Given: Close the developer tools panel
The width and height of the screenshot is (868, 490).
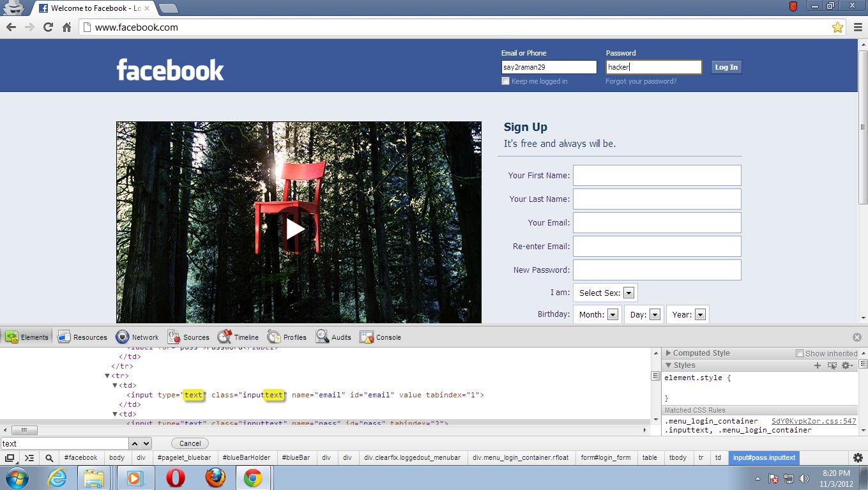Looking at the screenshot, I should (x=857, y=337).
